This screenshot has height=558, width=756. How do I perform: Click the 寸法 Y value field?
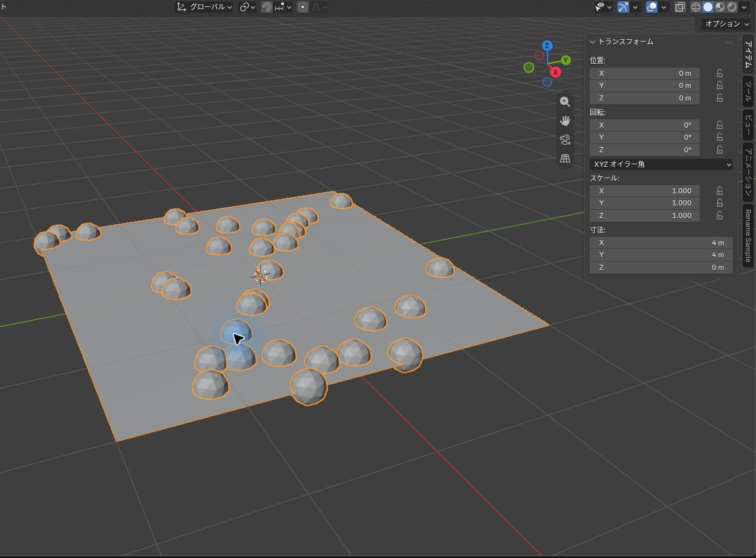[661, 255]
